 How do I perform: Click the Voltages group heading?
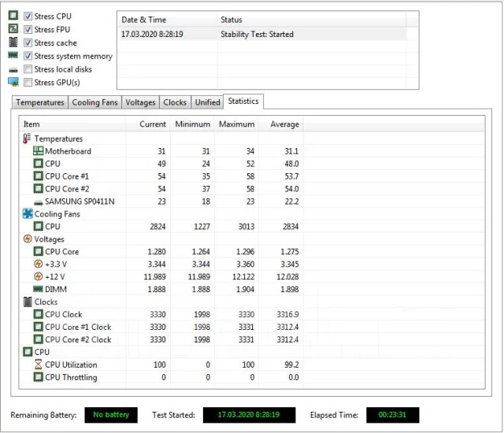(x=49, y=239)
